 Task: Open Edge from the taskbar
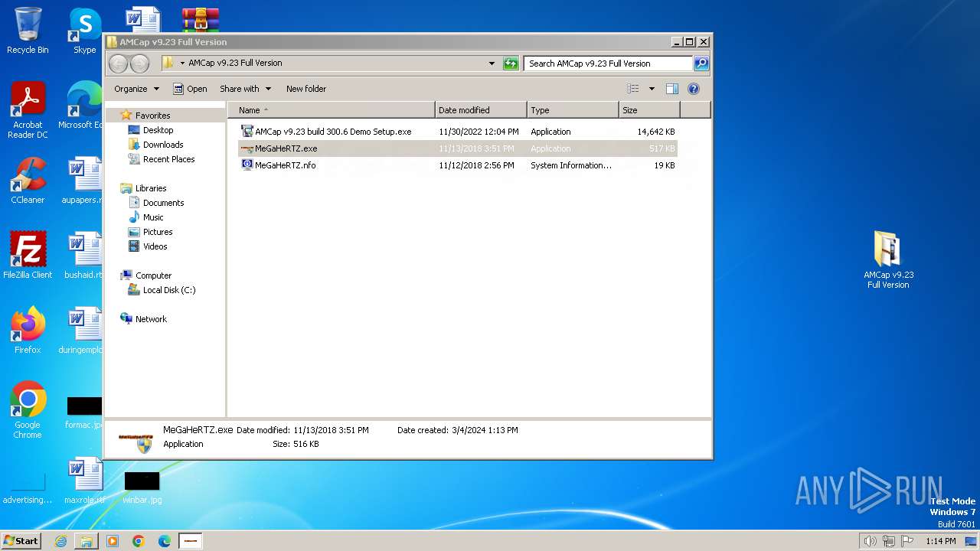[165, 541]
